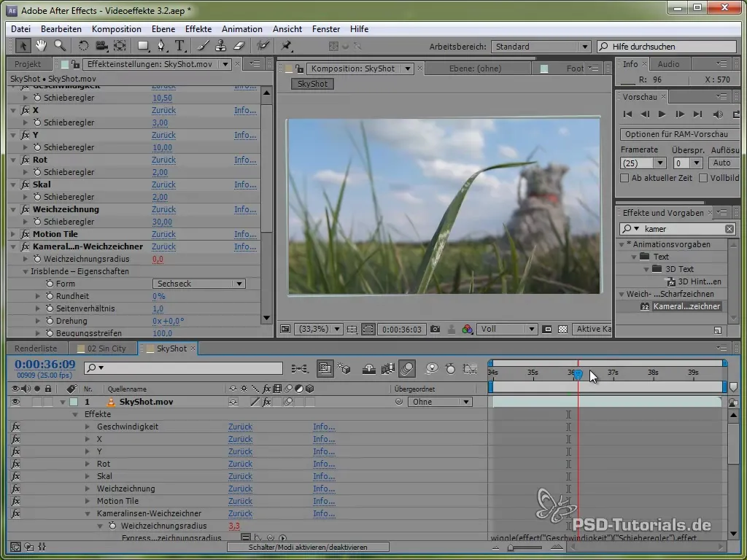Click Schalter/Modi aktivieren/deaktivieren button
747x560 pixels.
tap(308, 548)
